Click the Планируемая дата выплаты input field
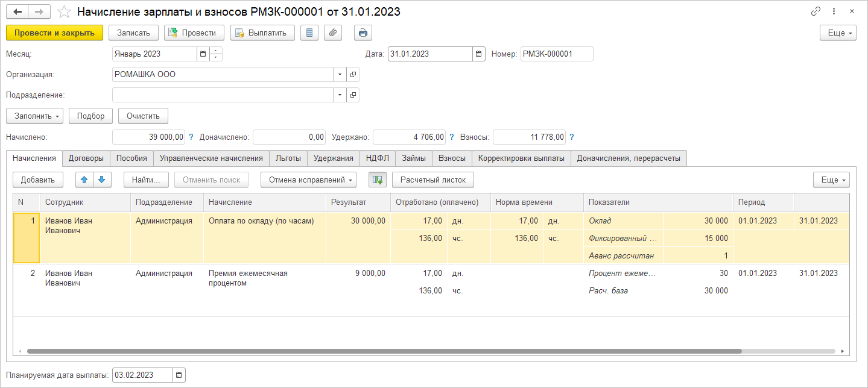Screen dimensions: 868x388 [x=142, y=375]
